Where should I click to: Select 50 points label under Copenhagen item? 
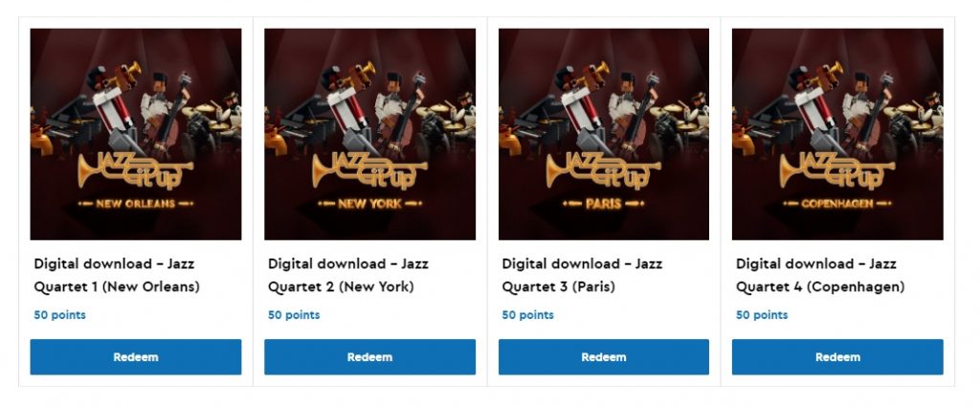[762, 315]
